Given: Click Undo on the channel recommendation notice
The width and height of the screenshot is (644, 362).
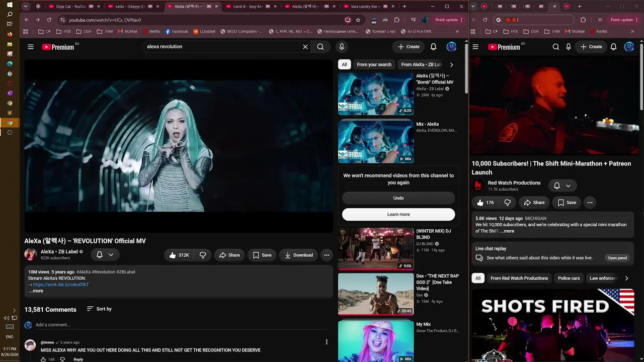Looking at the screenshot, I should point(398,198).
